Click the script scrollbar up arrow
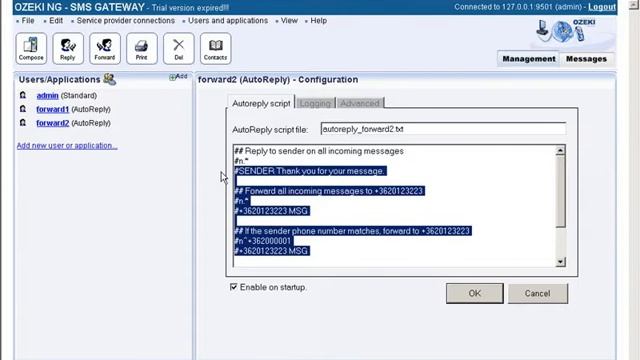Screen dimensions: 640x360 coord(560,151)
